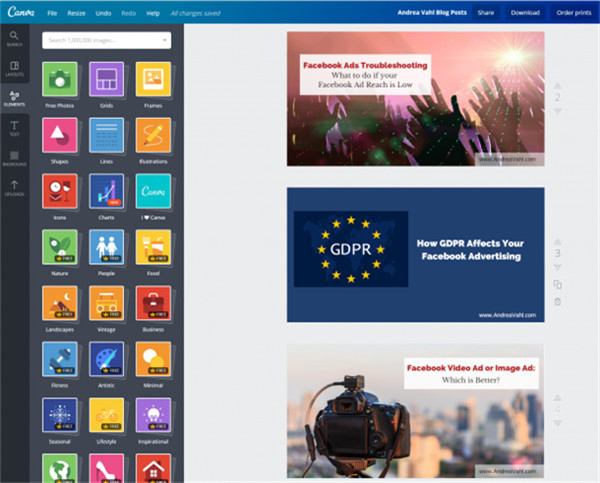This screenshot has width=600, height=483.
Task: Open the Inspirational category
Action: 153,415
